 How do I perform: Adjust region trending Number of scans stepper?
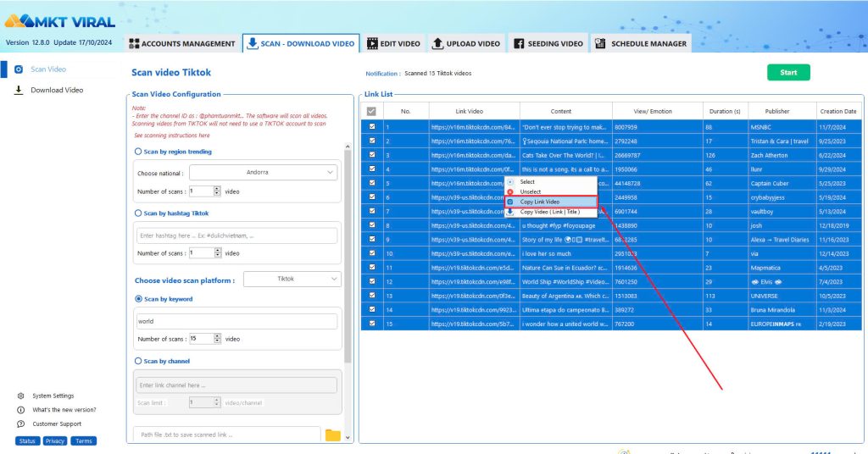coord(217,191)
